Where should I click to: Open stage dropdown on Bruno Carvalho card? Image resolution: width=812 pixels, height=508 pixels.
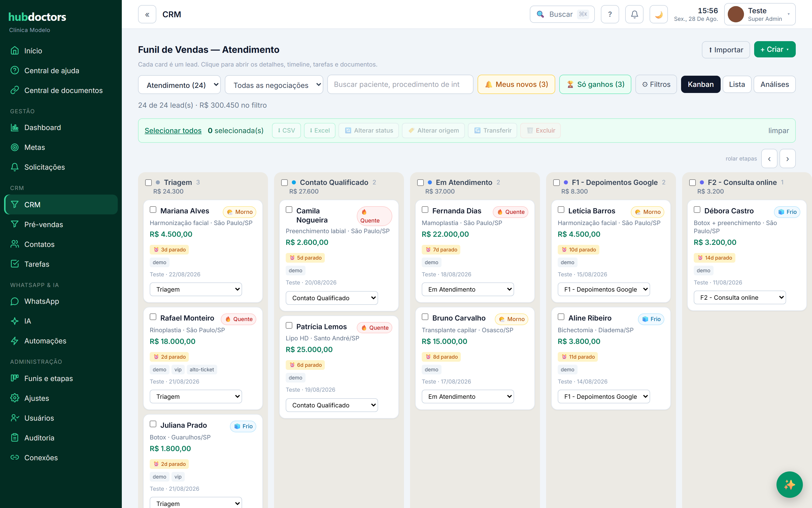coord(468,396)
